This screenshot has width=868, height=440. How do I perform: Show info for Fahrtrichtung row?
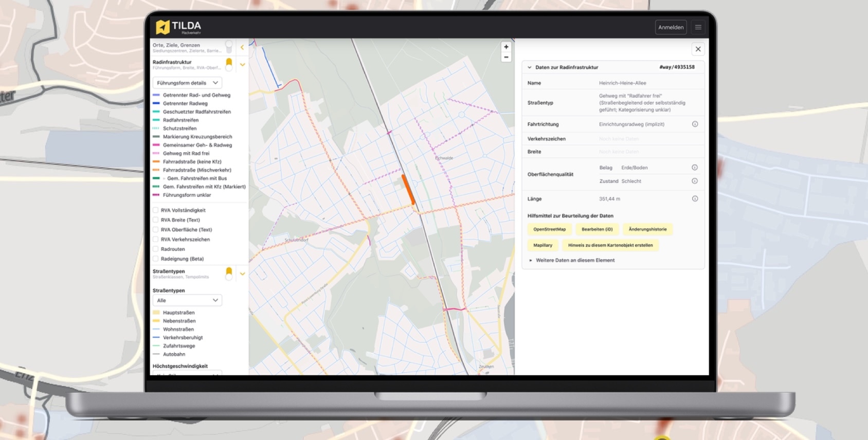pos(695,124)
